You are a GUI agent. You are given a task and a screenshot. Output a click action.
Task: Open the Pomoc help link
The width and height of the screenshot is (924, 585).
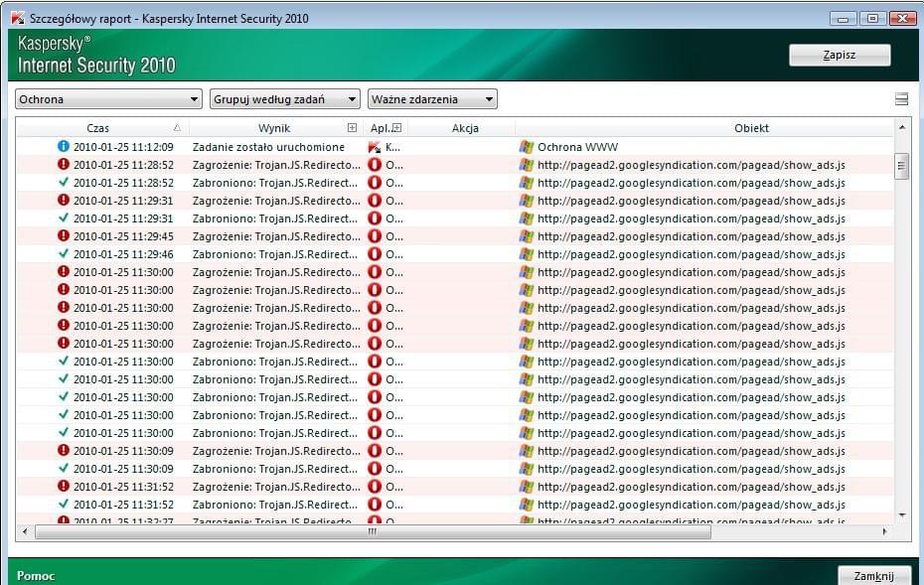[x=36, y=576]
